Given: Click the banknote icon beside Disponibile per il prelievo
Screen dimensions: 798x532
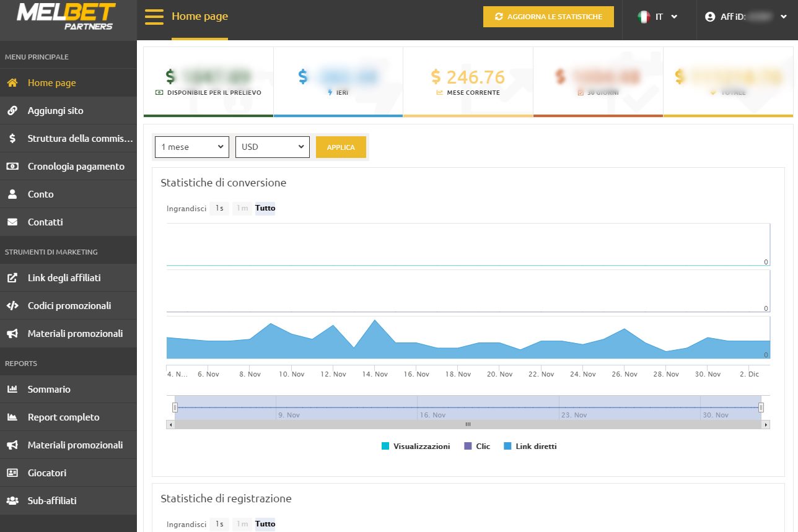Looking at the screenshot, I should click(x=159, y=92).
